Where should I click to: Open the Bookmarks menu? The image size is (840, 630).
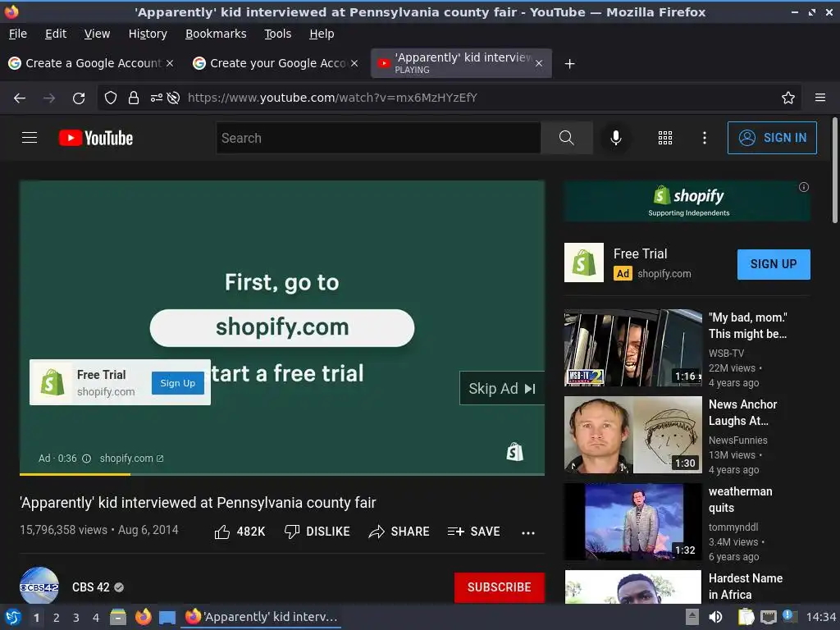216,34
